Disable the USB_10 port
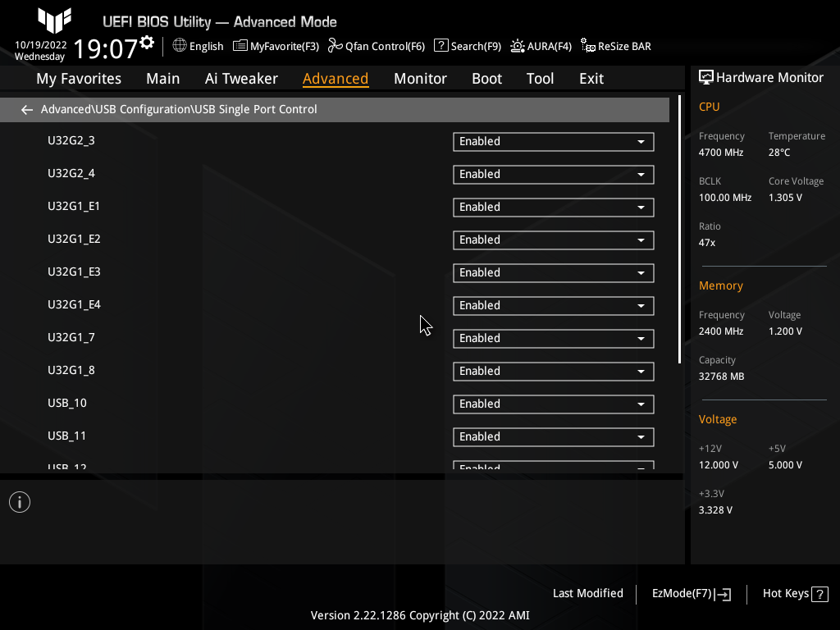 (553, 404)
